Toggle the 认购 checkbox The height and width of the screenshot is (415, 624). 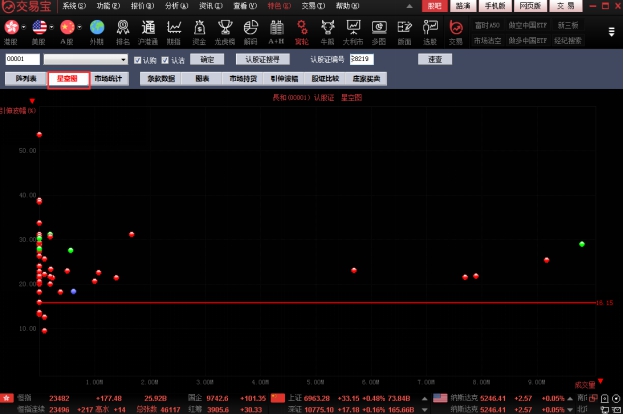138,60
